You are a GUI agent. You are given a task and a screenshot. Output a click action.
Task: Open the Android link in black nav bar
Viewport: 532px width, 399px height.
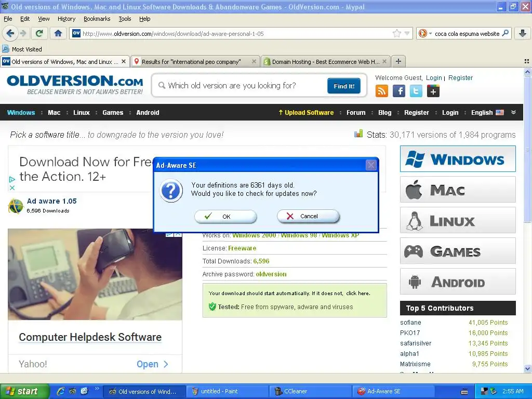tap(148, 112)
